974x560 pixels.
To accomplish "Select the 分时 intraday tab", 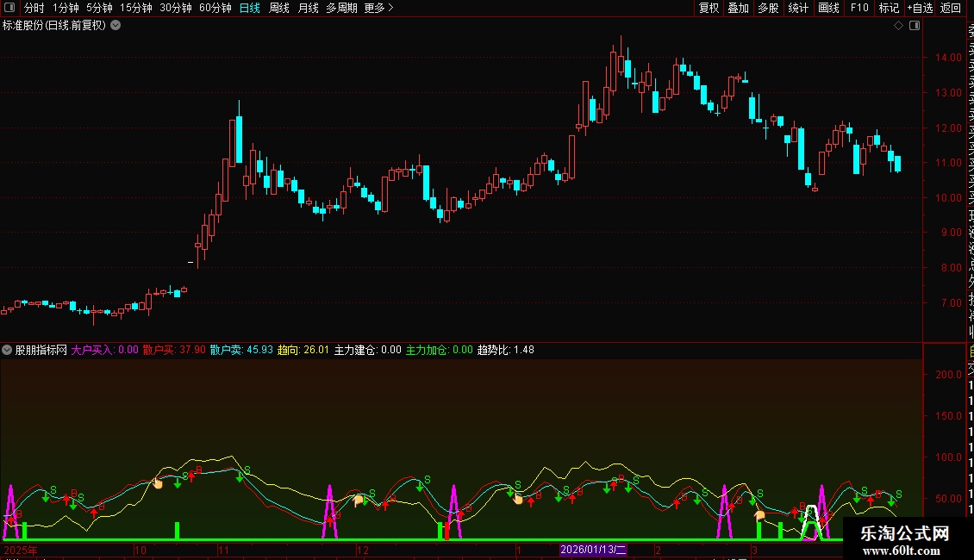I will pyautogui.click(x=34, y=8).
